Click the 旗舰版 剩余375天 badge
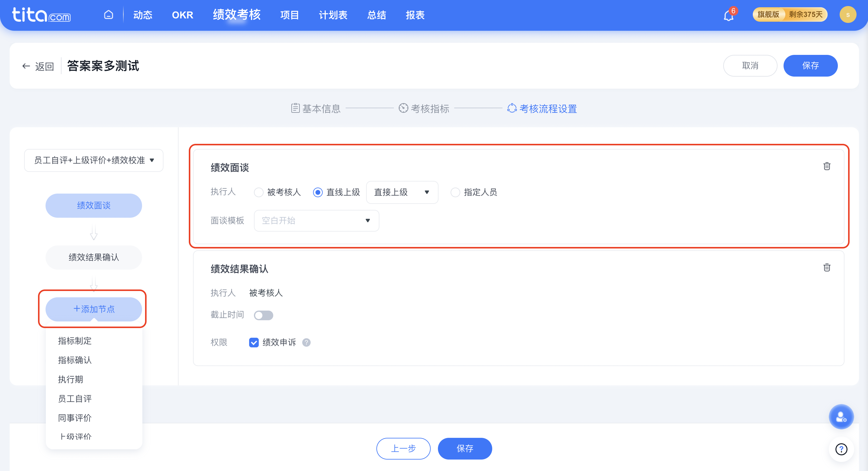The height and width of the screenshot is (471, 868). click(x=790, y=14)
